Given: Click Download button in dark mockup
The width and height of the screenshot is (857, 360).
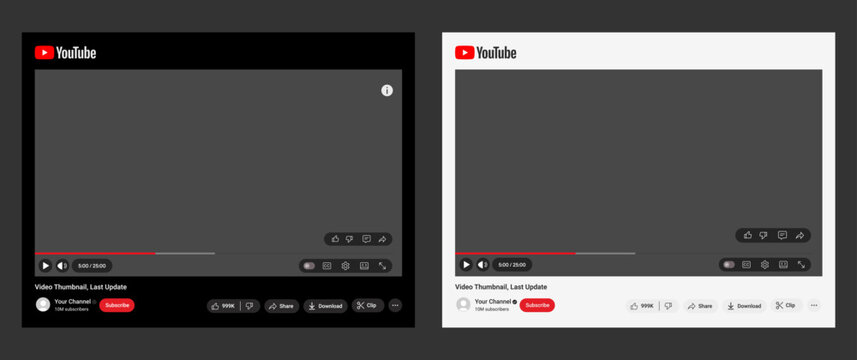Looking at the screenshot, I should point(325,306).
